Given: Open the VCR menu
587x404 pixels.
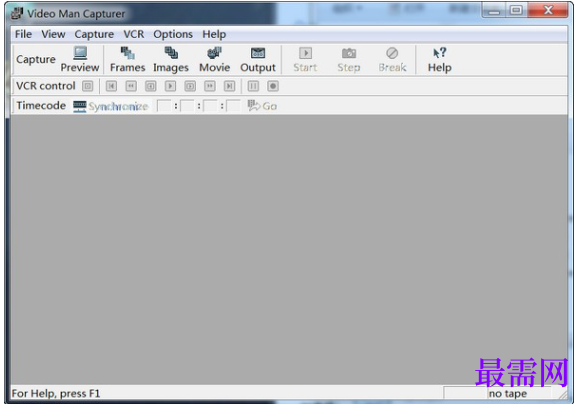Looking at the screenshot, I should 134,34.
